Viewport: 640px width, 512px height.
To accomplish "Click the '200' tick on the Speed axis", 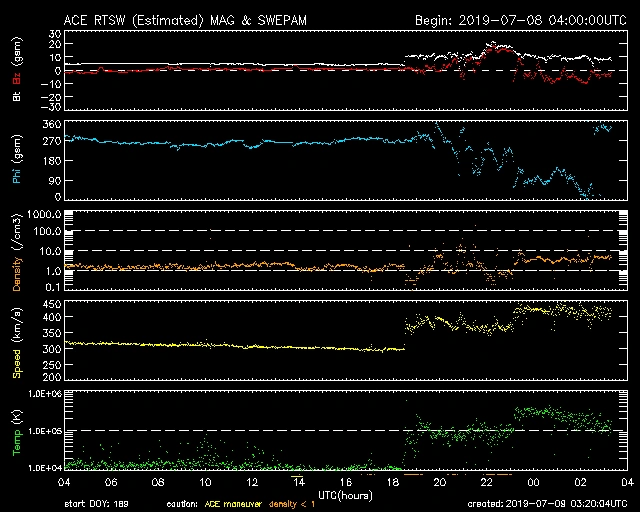I will tap(52, 377).
